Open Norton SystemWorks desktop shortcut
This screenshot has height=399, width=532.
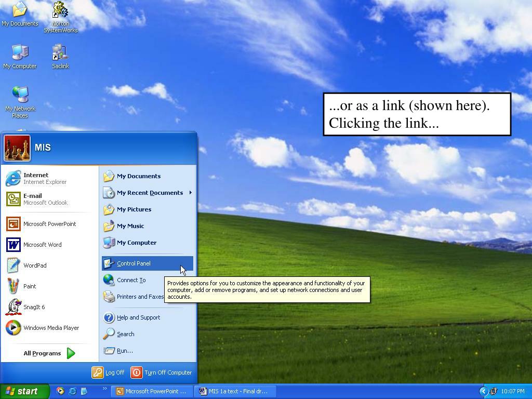pyautogui.click(x=60, y=17)
